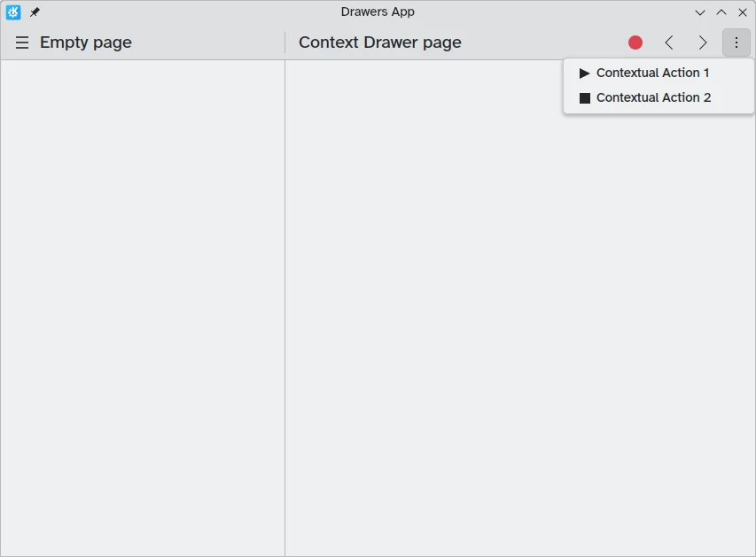
Task: Click the Context Drawer page header title
Action: [x=380, y=43]
